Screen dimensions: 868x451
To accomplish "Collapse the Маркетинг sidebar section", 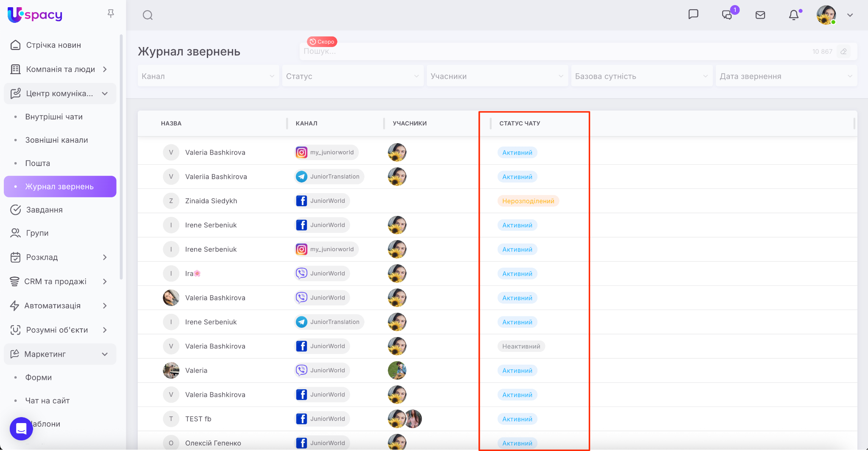I will pyautogui.click(x=105, y=354).
